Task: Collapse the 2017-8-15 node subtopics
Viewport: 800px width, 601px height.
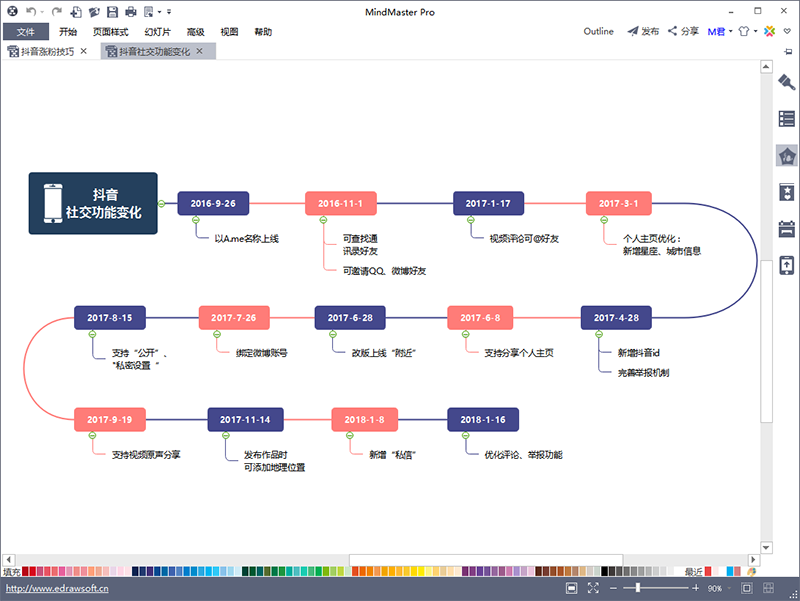Action: [92, 334]
